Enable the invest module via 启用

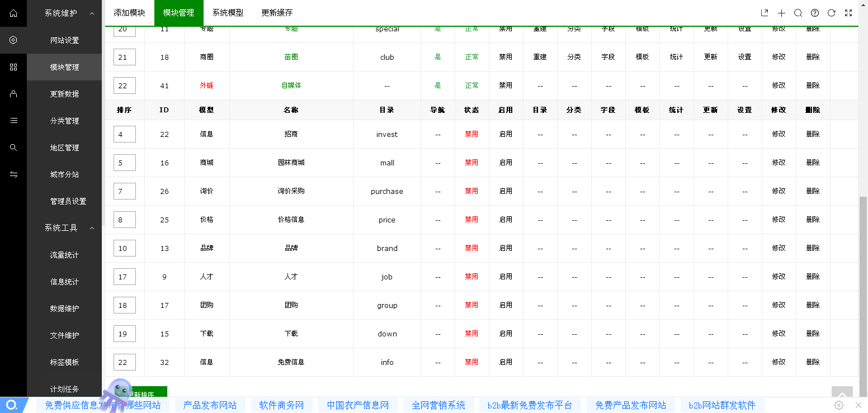coord(506,134)
